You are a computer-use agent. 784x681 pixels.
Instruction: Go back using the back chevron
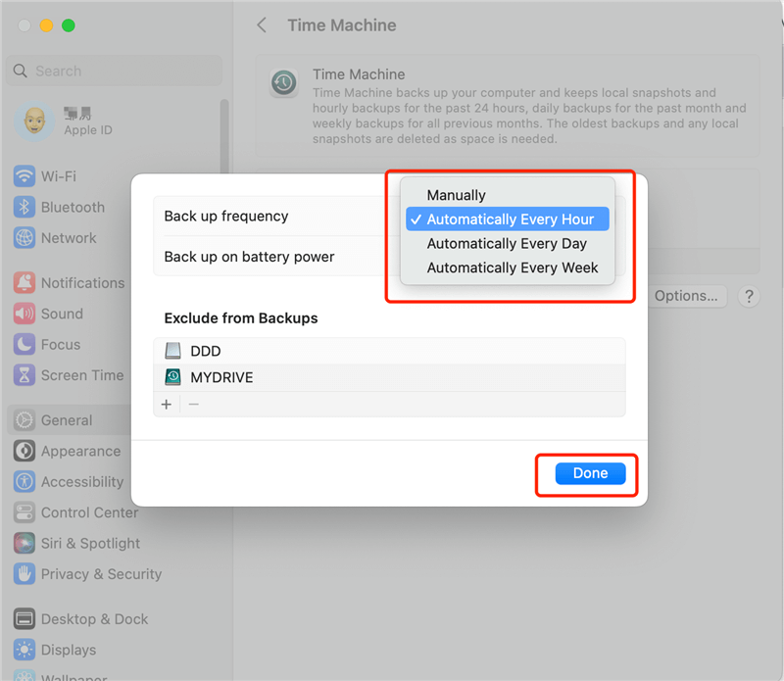point(261,25)
